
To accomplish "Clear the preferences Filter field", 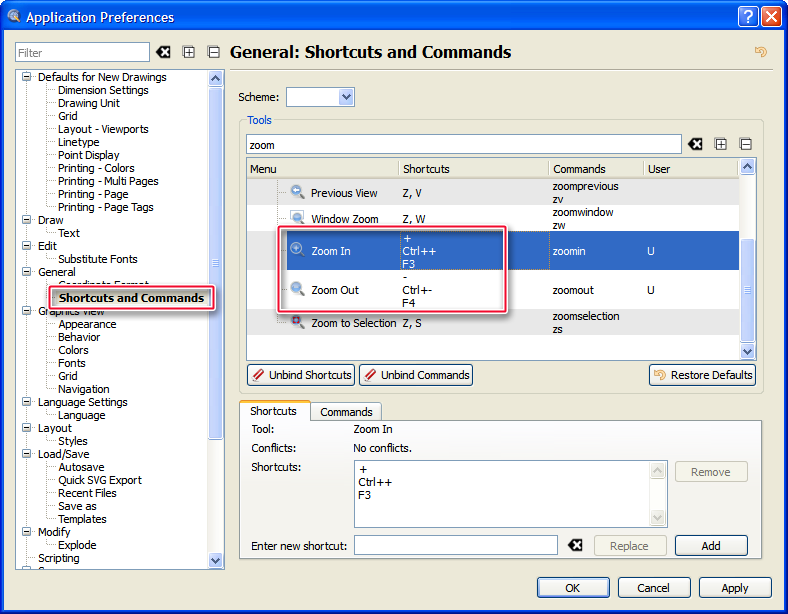I will pos(163,52).
